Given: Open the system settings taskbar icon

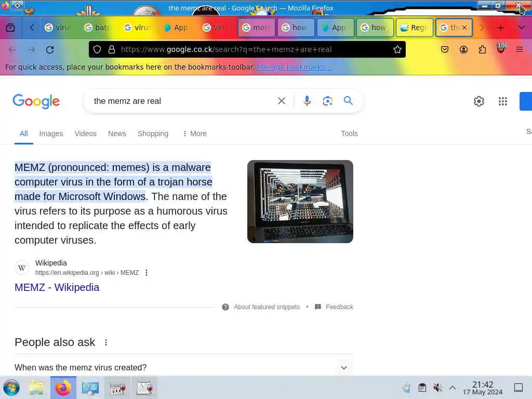Looking at the screenshot, I should [x=90, y=388].
